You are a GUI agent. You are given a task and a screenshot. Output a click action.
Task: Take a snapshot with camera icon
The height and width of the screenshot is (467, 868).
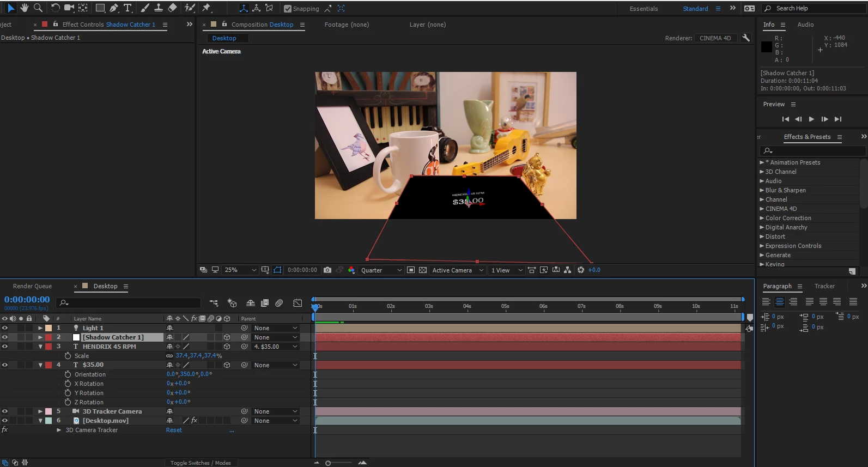point(327,270)
